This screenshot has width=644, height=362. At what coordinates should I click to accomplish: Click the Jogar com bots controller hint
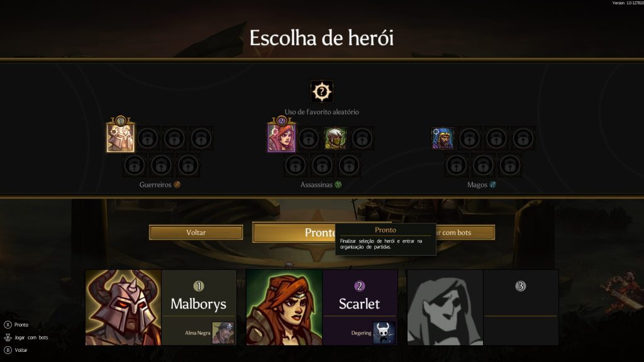(x=26, y=337)
